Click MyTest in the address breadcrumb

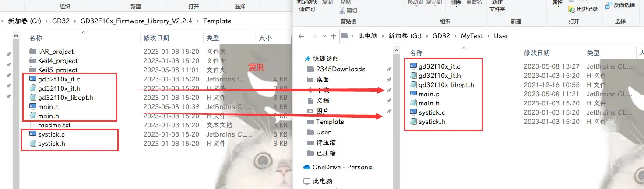click(x=472, y=36)
